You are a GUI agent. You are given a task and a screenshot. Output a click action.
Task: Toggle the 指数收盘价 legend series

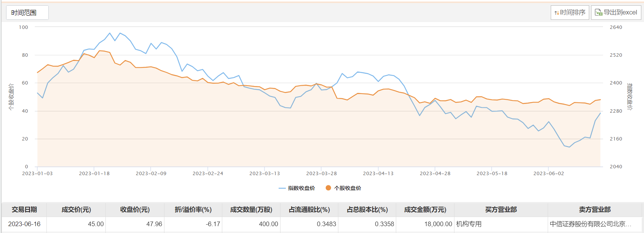click(297, 188)
